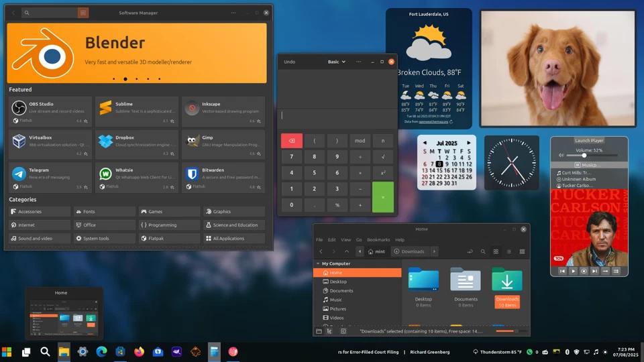Launch Firefox from the taskbar
This screenshot has width=644, height=362.
(x=139, y=351)
